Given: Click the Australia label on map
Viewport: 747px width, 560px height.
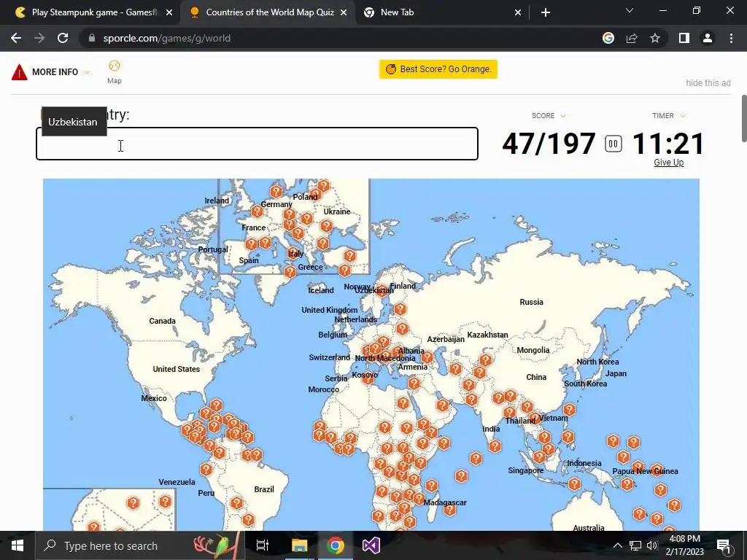Looking at the screenshot, I should (x=589, y=528).
